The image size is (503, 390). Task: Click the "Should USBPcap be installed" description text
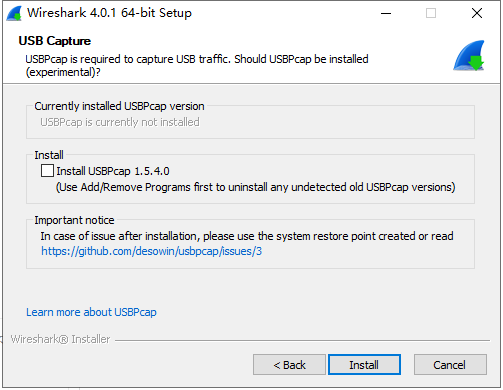(301, 59)
